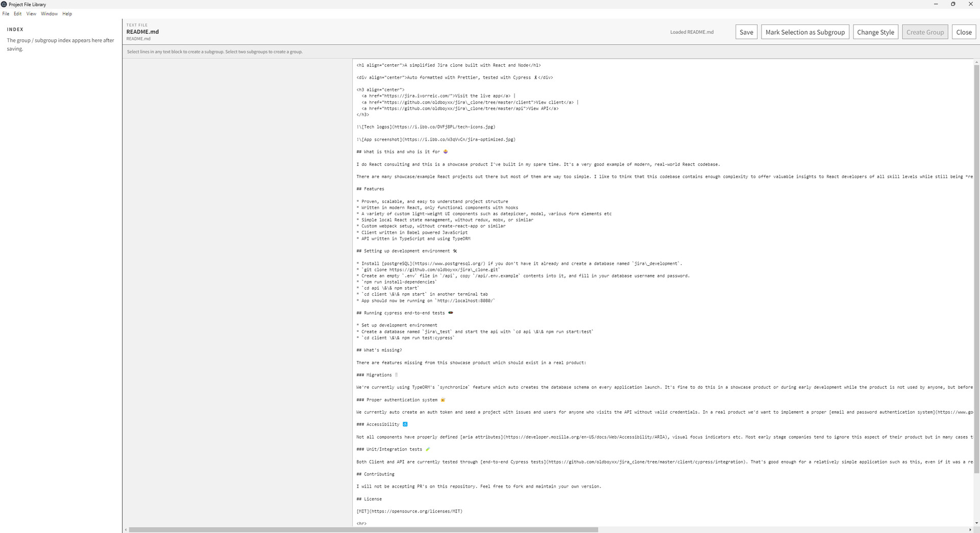Viewport: 980px width, 533px height.
Task: Click the horizontal scrollbar thumb
Action: click(x=363, y=529)
